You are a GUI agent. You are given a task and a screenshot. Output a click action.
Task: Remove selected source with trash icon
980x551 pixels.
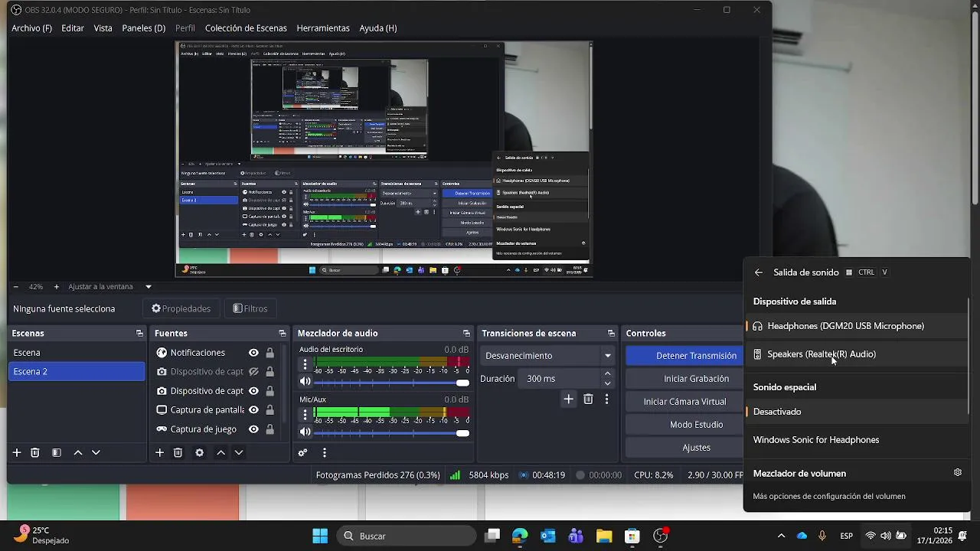(178, 452)
